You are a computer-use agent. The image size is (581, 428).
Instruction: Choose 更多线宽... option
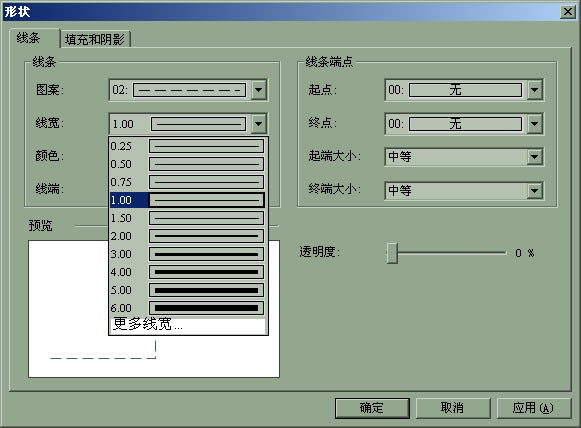[x=187, y=325]
